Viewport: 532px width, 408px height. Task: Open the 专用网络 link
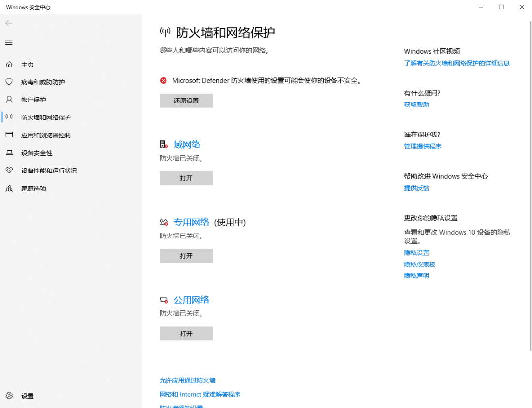pyautogui.click(x=191, y=222)
